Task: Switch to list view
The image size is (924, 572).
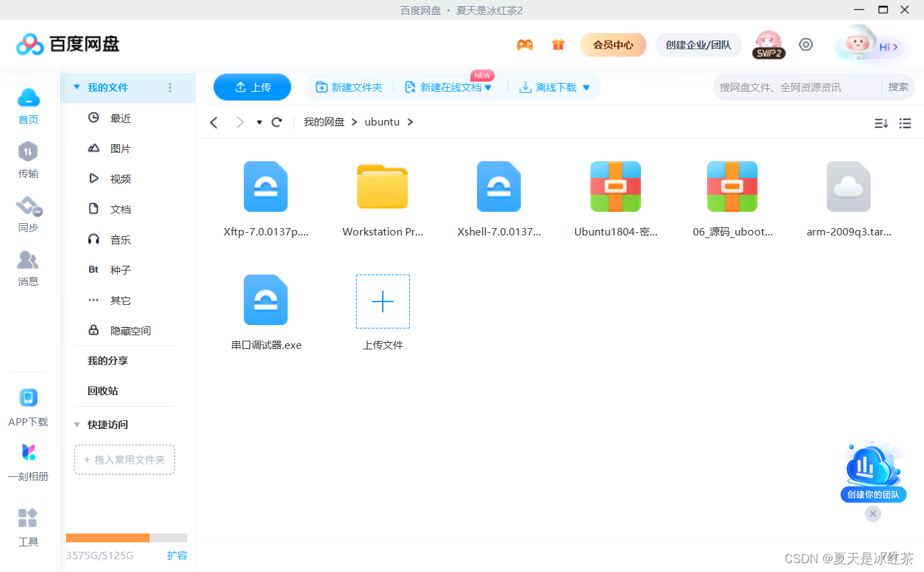Action: click(905, 123)
